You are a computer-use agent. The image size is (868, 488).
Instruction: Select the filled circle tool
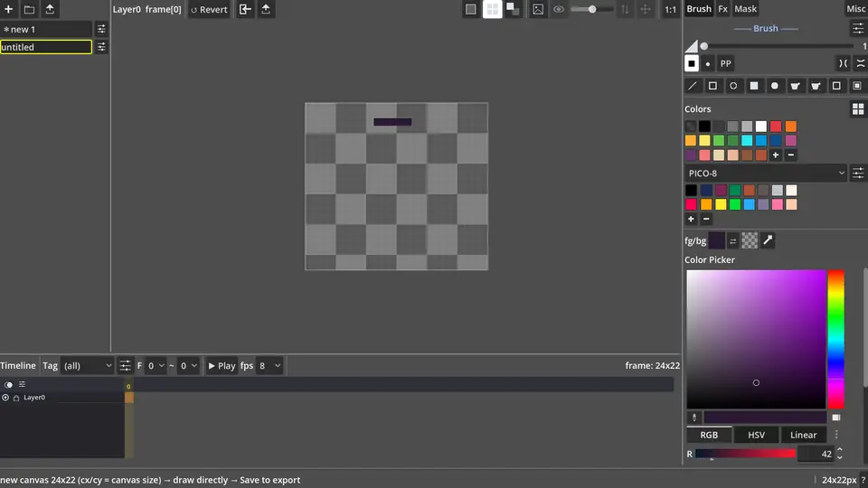tap(775, 86)
